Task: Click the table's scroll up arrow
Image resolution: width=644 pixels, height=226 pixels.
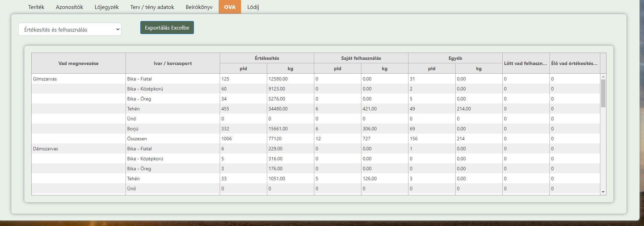Action: [x=603, y=76]
